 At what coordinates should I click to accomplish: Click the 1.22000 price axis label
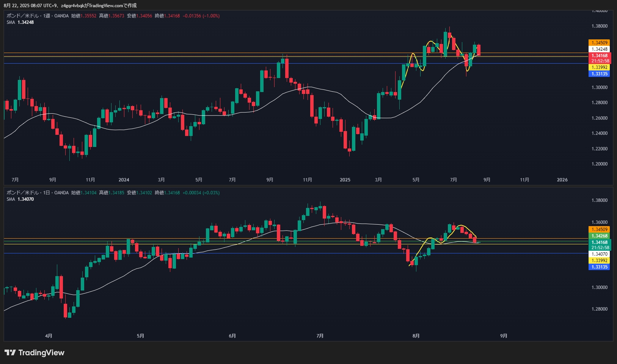coord(599,149)
